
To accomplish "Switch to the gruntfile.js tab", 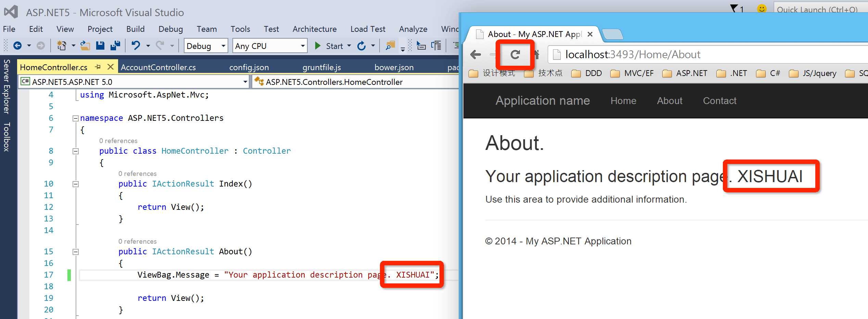I will click(322, 67).
